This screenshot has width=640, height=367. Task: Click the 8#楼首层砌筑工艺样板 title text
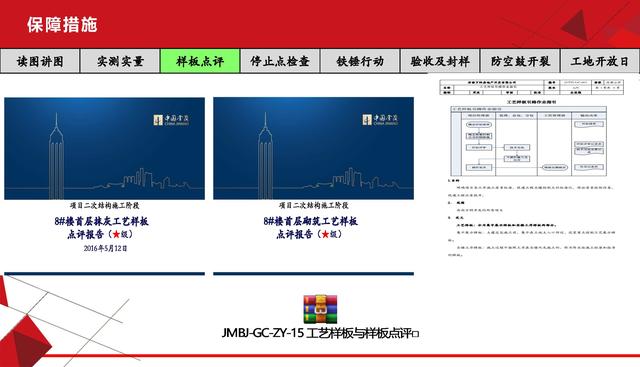click(311, 221)
